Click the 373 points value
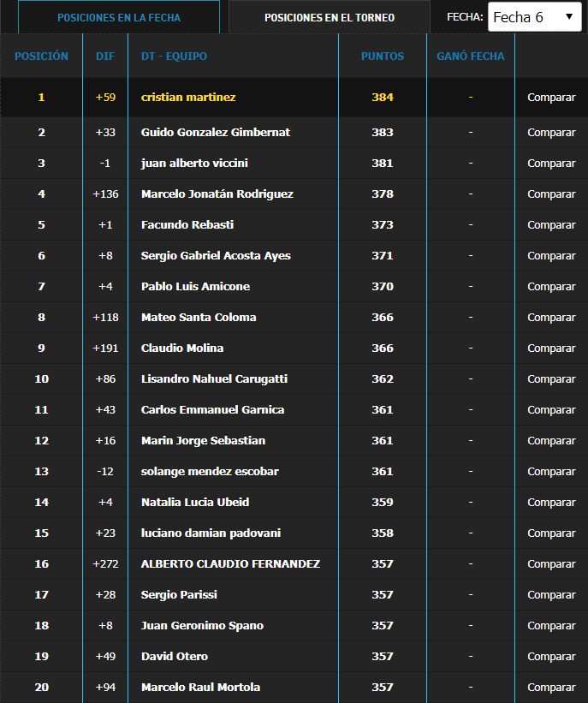588x703 pixels. pyautogui.click(x=383, y=224)
